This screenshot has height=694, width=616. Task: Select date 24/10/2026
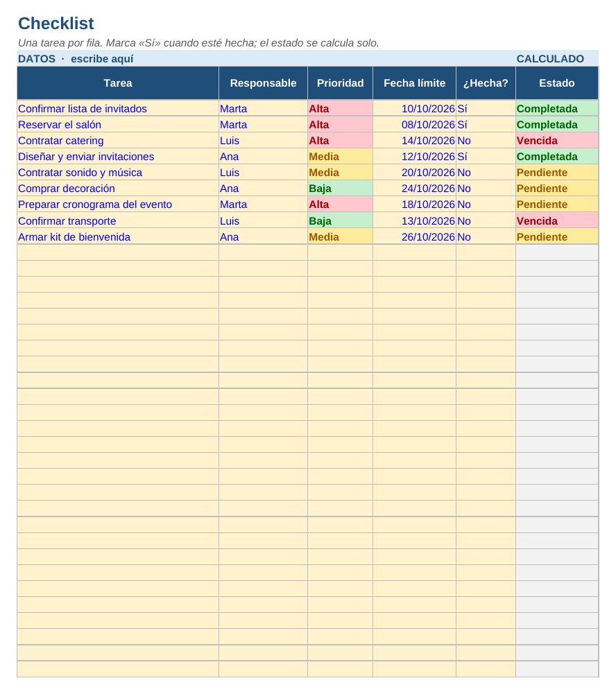pos(415,188)
